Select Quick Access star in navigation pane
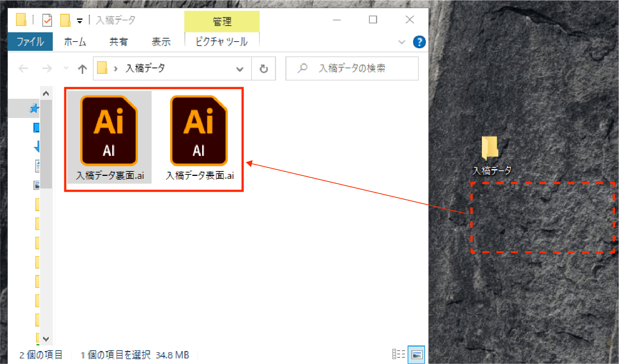 [35, 108]
